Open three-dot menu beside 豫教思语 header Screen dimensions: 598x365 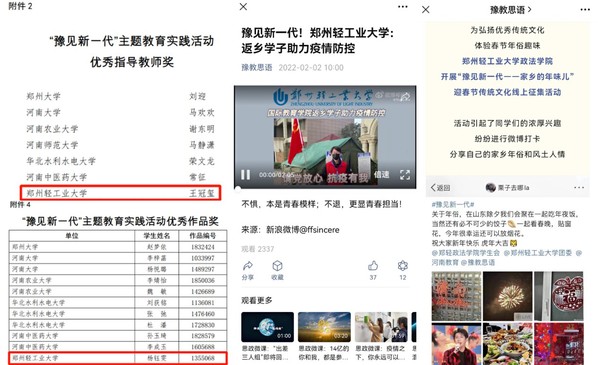(x=585, y=10)
